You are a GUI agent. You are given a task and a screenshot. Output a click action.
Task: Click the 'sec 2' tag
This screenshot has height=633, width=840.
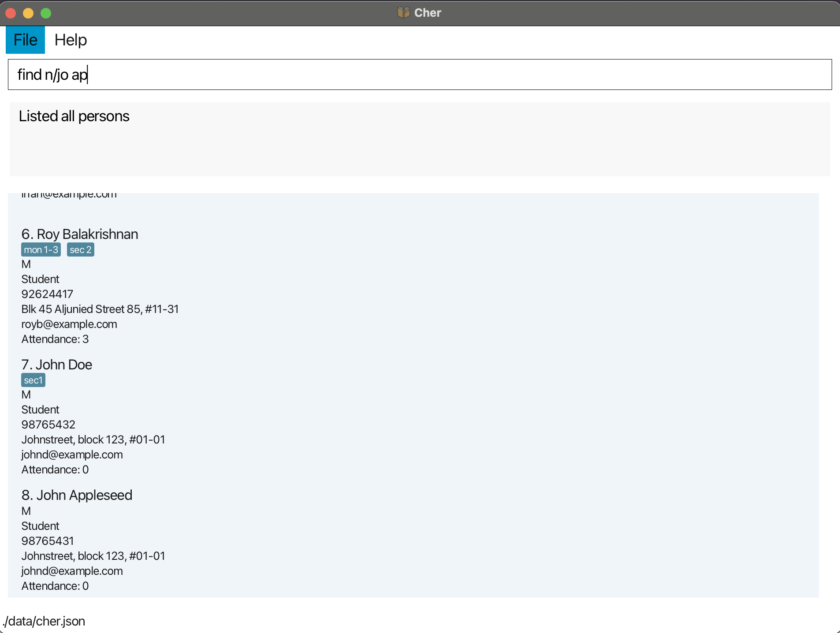pyautogui.click(x=81, y=249)
